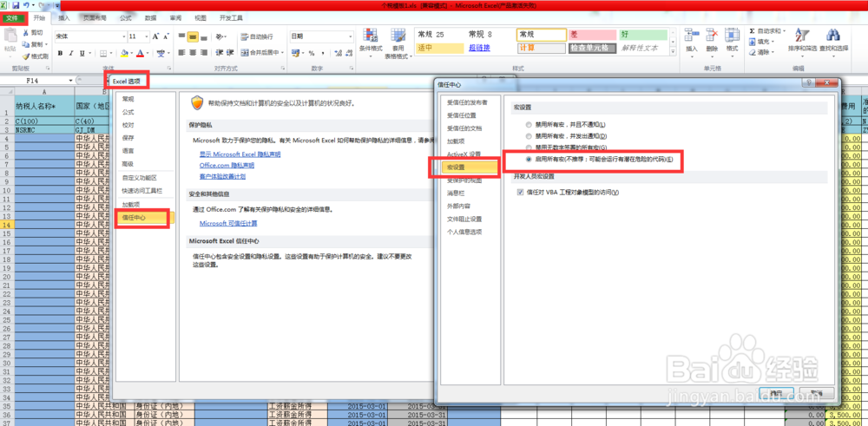868x426 pixels.
Task: Switch to the Developer (开发工具) tab
Action: pos(231,17)
